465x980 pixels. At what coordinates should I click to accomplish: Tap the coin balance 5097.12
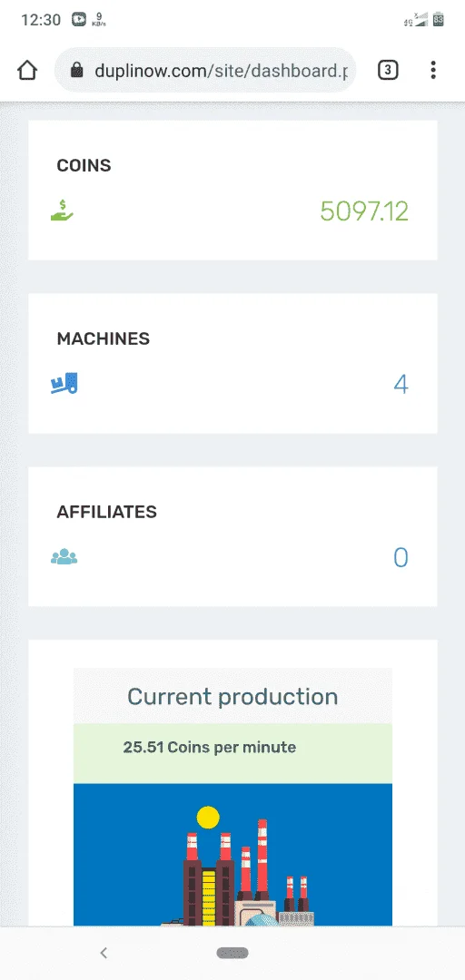point(364,211)
